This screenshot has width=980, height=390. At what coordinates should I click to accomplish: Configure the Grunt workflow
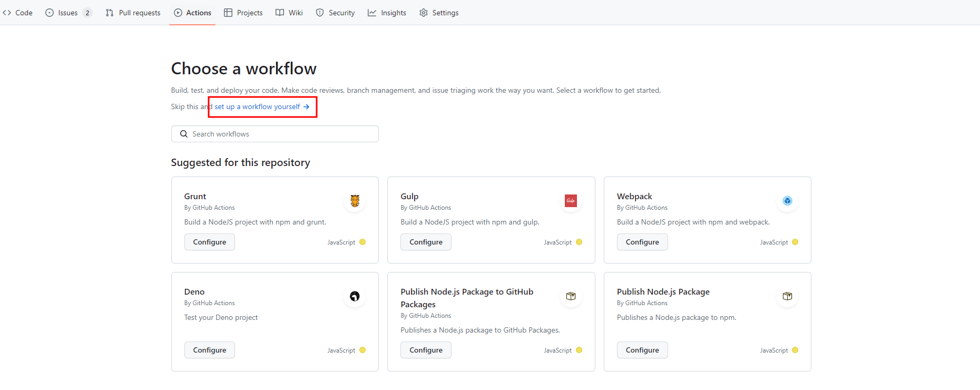[x=210, y=242]
